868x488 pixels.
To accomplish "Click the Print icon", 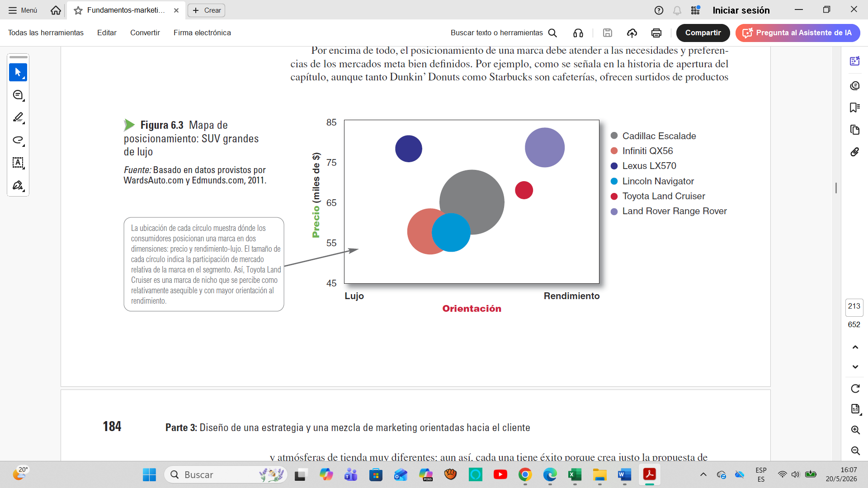I will 656,33.
